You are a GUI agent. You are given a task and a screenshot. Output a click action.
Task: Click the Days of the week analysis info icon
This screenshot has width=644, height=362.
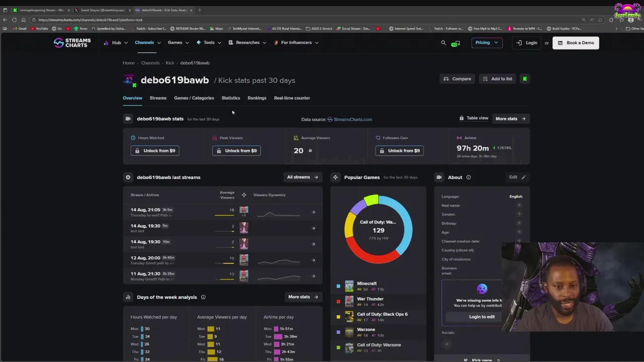pos(203,297)
